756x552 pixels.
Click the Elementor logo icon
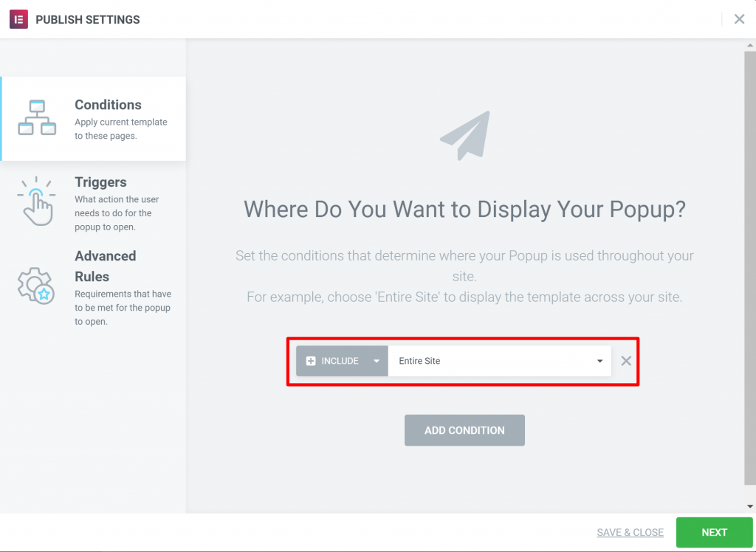(x=19, y=19)
